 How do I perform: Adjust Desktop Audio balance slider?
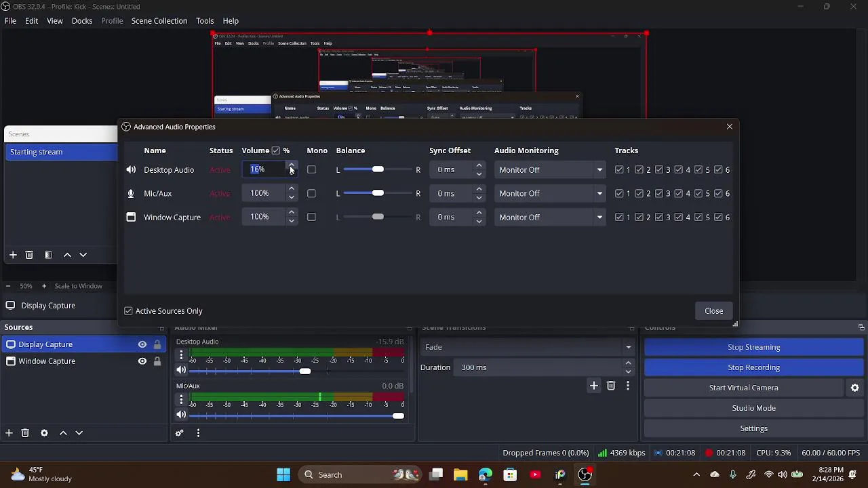(378, 169)
